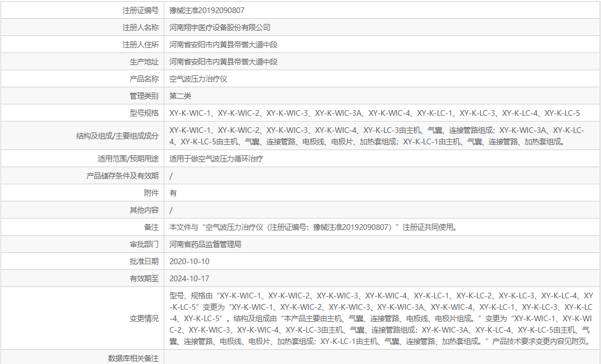Select the 型号规格 label
Screen dimensions: 601x364
tap(144, 113)
